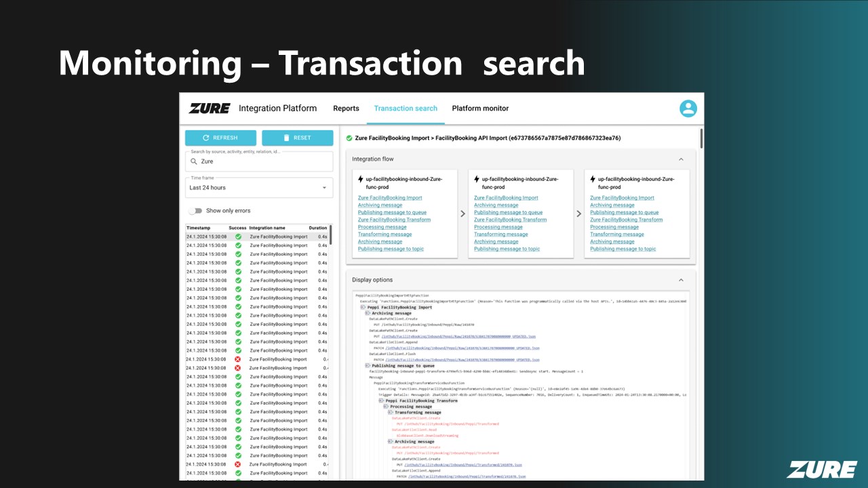868x488 pixels.
Task: Collapse the Publishing message to queue log node
Action: (368, 365)
